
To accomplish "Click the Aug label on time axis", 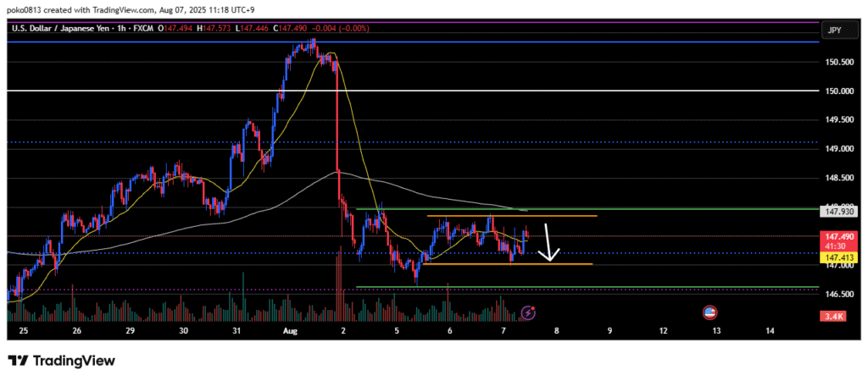I will tap(290, 331).
